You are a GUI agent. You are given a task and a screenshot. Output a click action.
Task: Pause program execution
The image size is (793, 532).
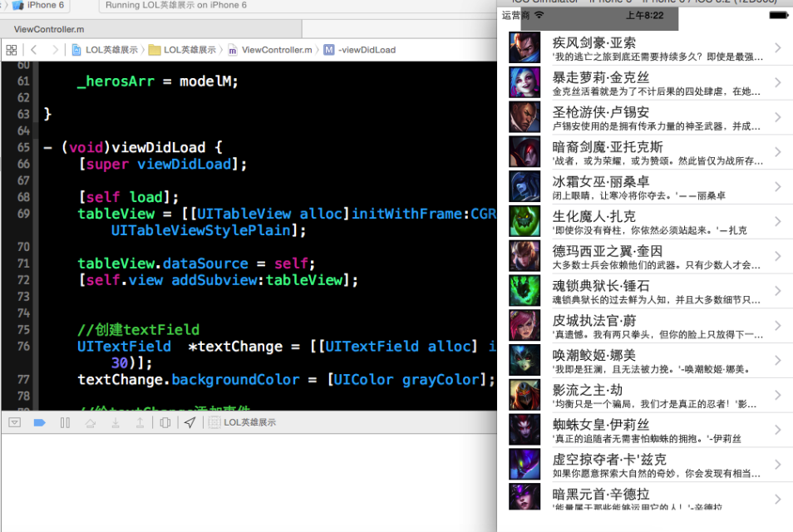pyautogui.click(x=65, y=422)
